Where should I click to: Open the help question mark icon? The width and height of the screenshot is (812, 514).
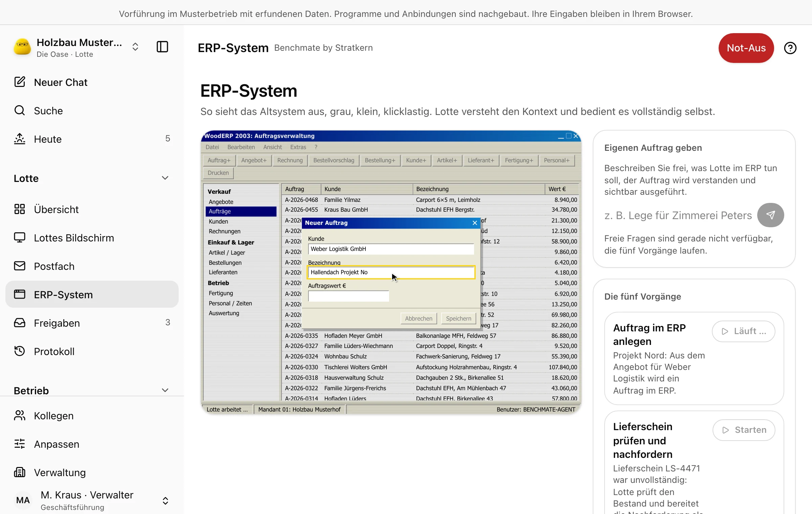tap(790, 48)
